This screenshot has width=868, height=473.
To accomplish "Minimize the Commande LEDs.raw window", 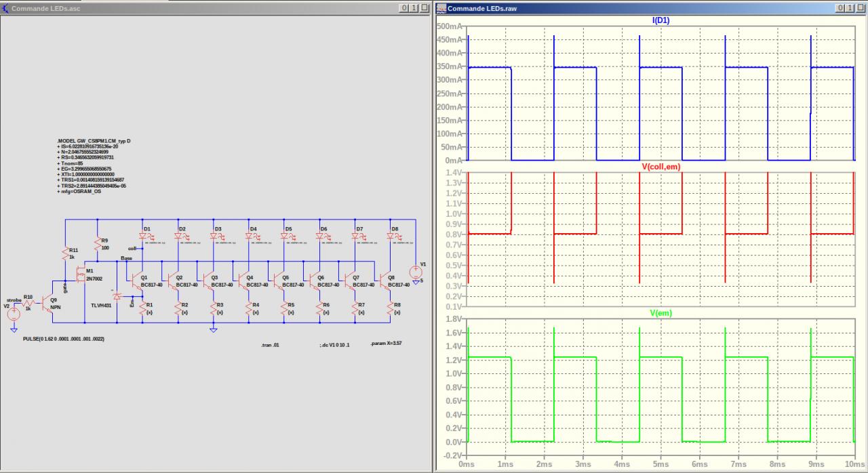I will tap(840, 7).
